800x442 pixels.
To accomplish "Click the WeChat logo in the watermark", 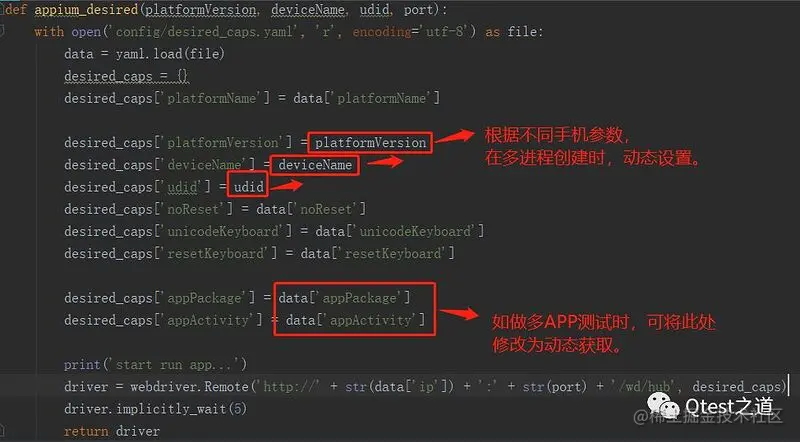I will pyautogui.click(x=663, y=406).
